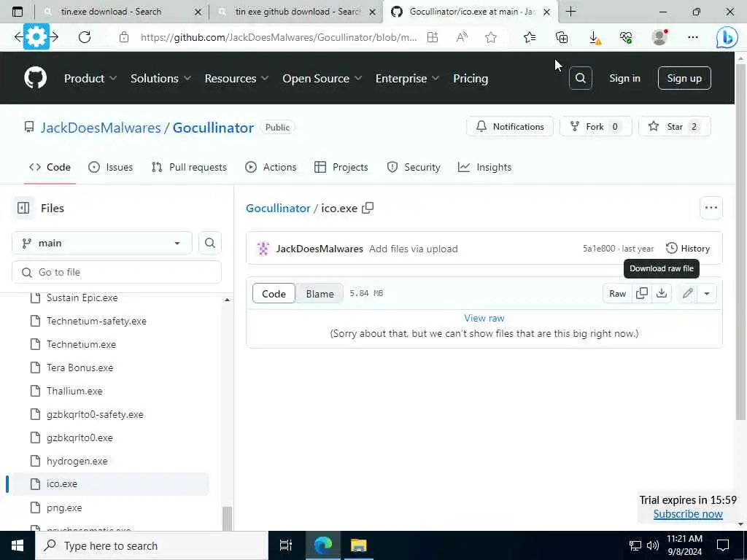
Task: Open the Insights tab
Action: (x=484, y=167)
